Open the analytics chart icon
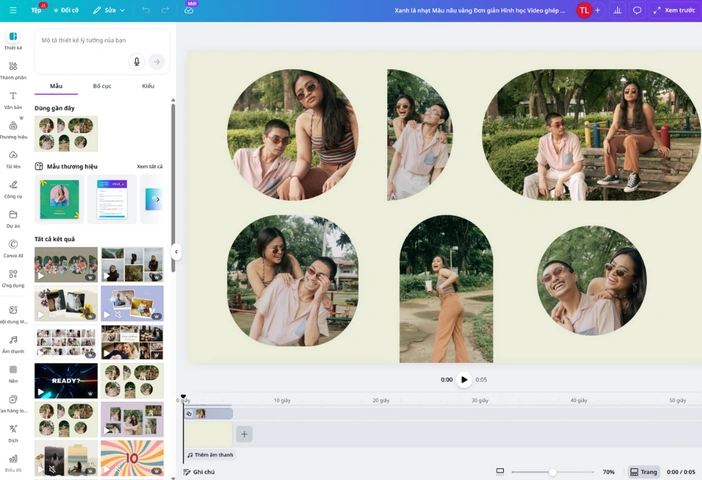Viewport: 702px width, 480px height. point(617,10)
